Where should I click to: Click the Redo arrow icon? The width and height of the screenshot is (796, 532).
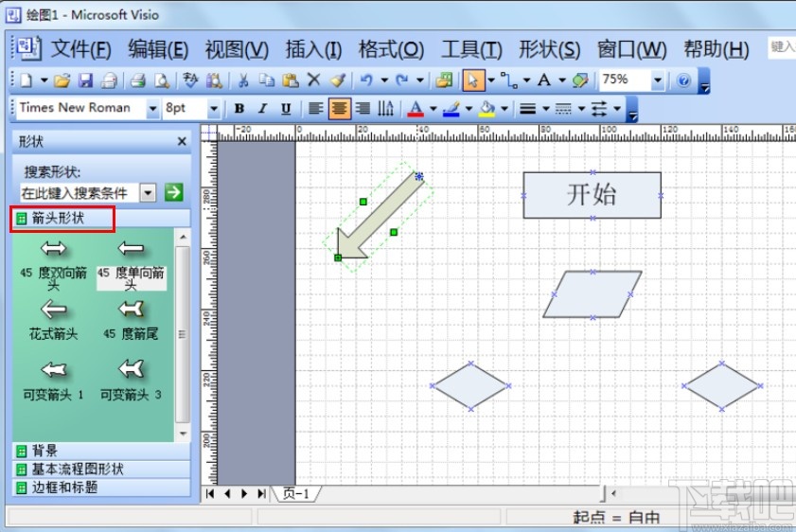tap(402, 80)
